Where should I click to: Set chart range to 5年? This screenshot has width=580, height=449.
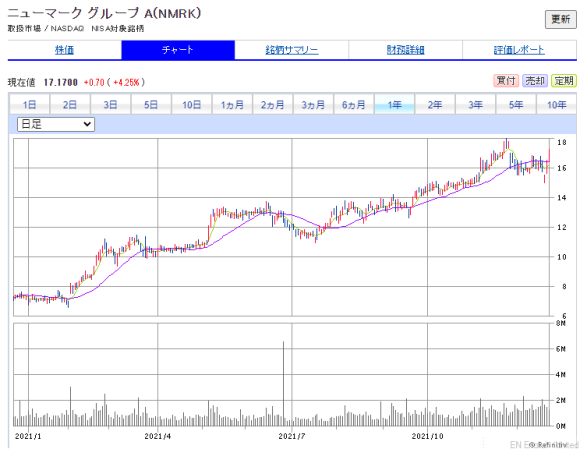pos(516,105)
